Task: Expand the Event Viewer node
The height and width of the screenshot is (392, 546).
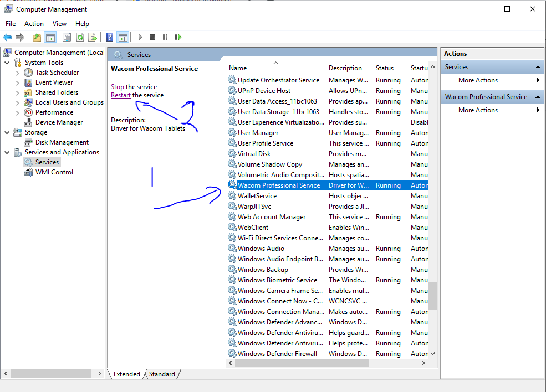Action: 17,83
